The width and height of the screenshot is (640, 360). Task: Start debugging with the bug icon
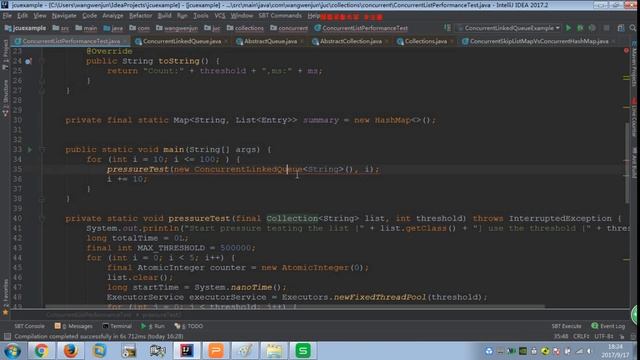pos(580,28)
